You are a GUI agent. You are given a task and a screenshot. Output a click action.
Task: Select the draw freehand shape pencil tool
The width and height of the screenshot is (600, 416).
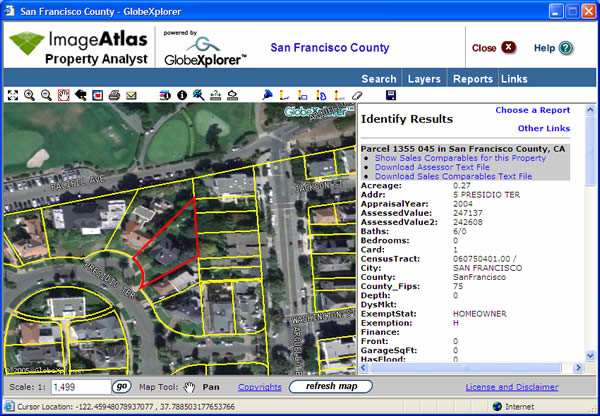321,95
